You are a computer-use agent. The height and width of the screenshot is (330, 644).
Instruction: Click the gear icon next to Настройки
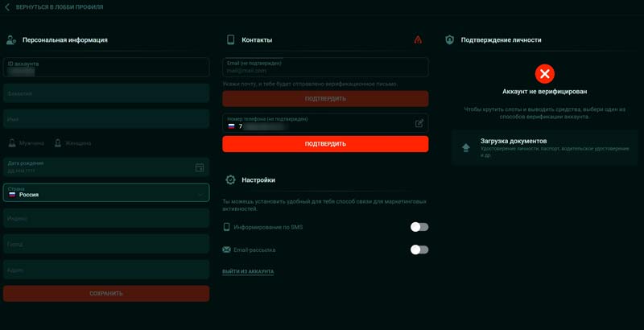230,180
